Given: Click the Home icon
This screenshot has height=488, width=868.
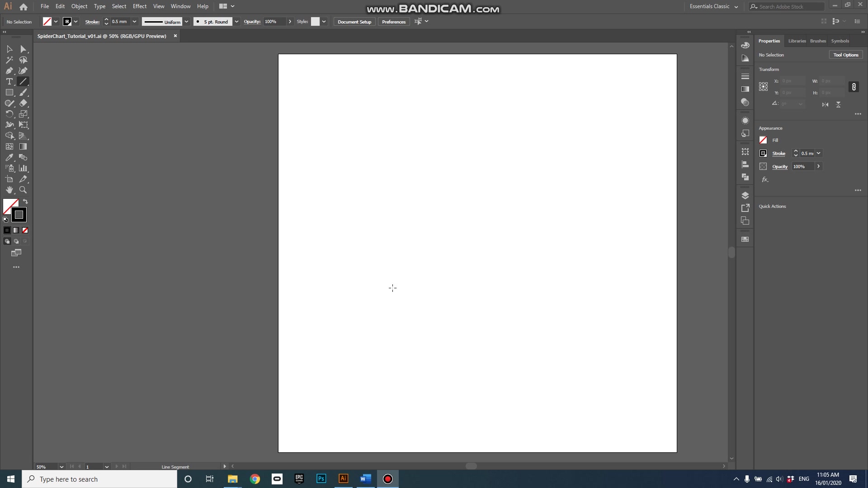Looking at the screenshot, I should pos(24,7).
